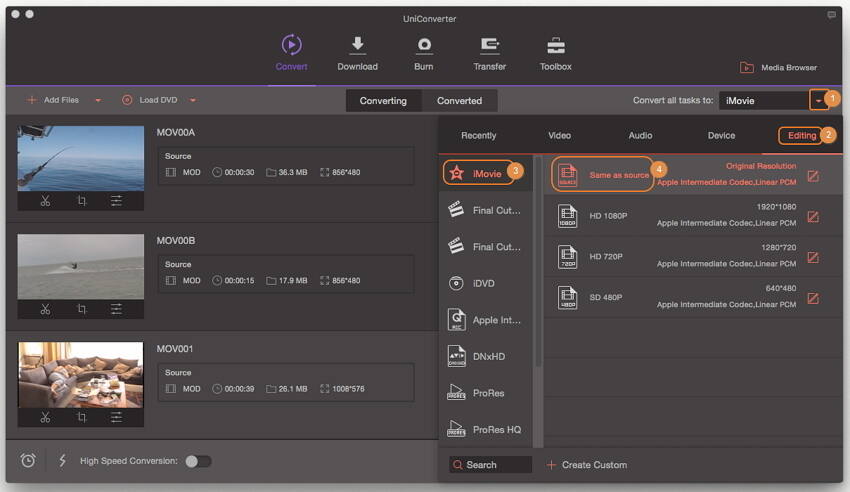Click the MOV00A file name
The height and width of the screenshot is (492, 850).
(x=176, y=132)
